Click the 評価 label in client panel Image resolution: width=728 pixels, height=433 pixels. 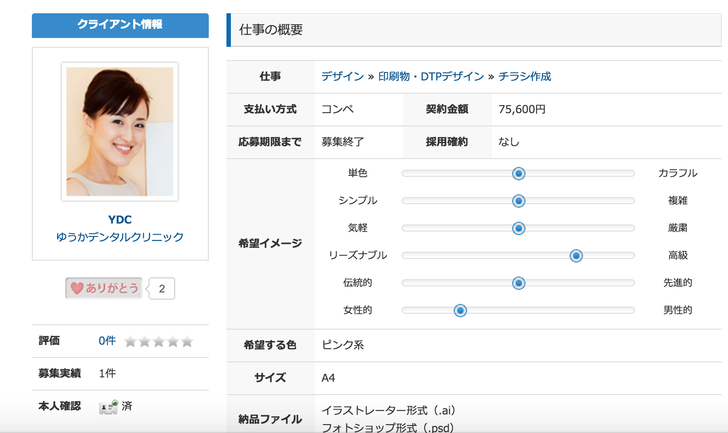49,341
